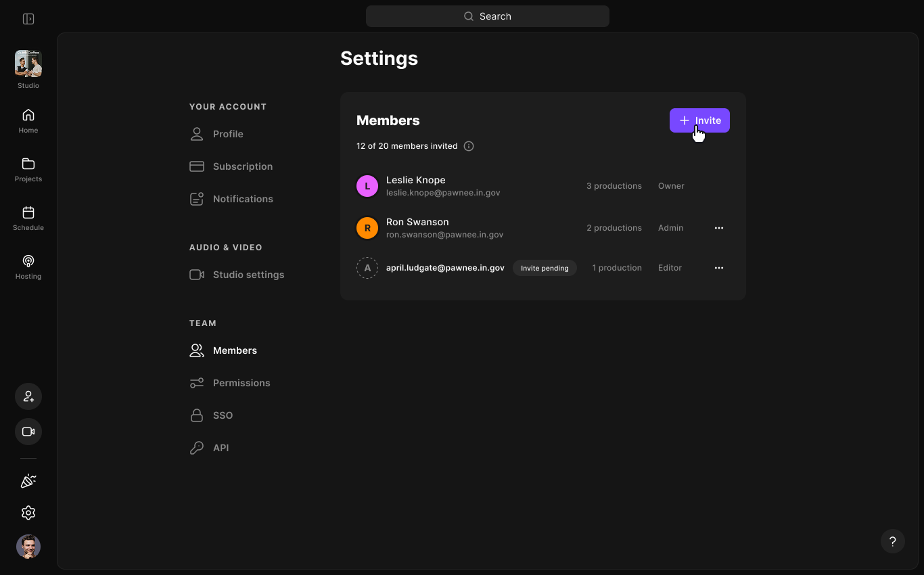Click the Studio workspace thumbnail
This screenshot has height=575, width=924.
pos(28,64)
